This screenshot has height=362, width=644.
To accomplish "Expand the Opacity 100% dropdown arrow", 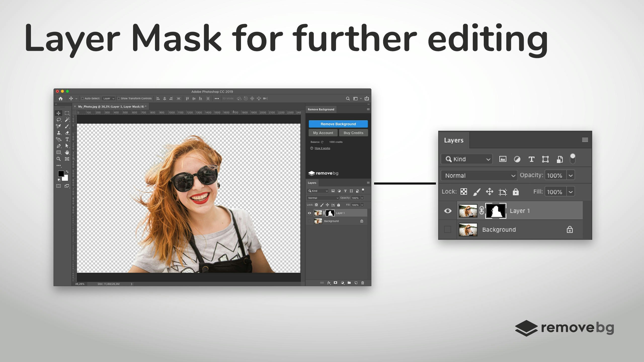I will pos(362,198).
